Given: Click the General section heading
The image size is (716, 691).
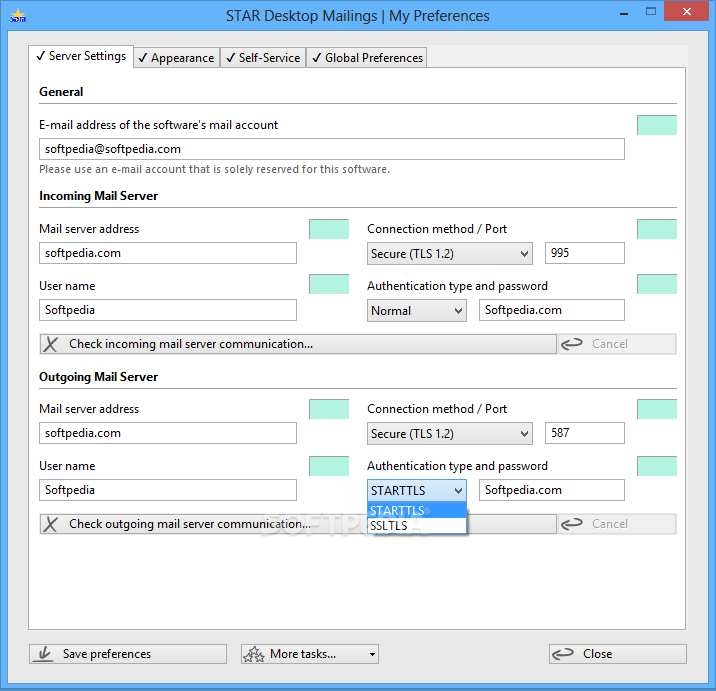Looking at the screenshot, I should pos(61,92).
